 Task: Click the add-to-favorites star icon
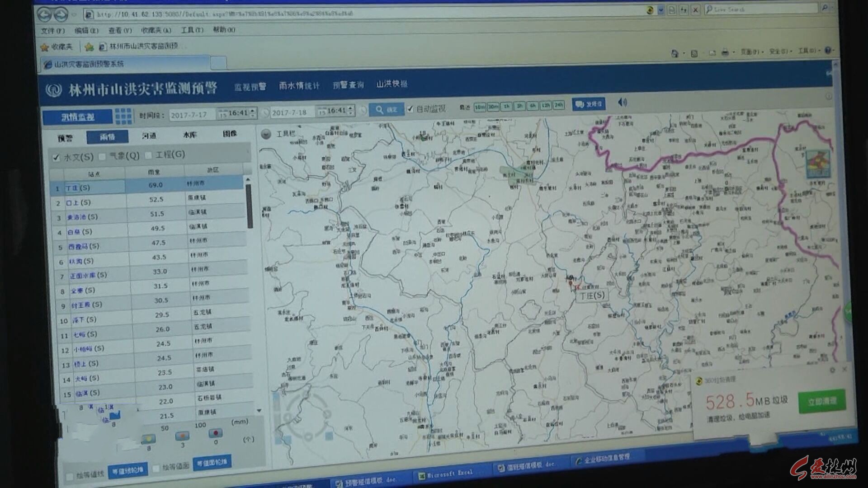[89, 47]
